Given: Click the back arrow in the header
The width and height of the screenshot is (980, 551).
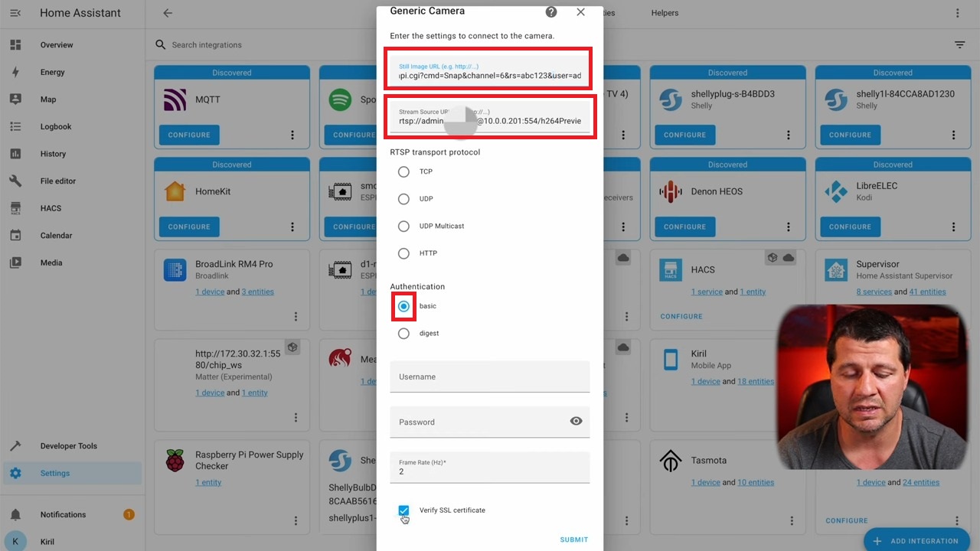Looking at the screenshot, I should pos(168,13).
